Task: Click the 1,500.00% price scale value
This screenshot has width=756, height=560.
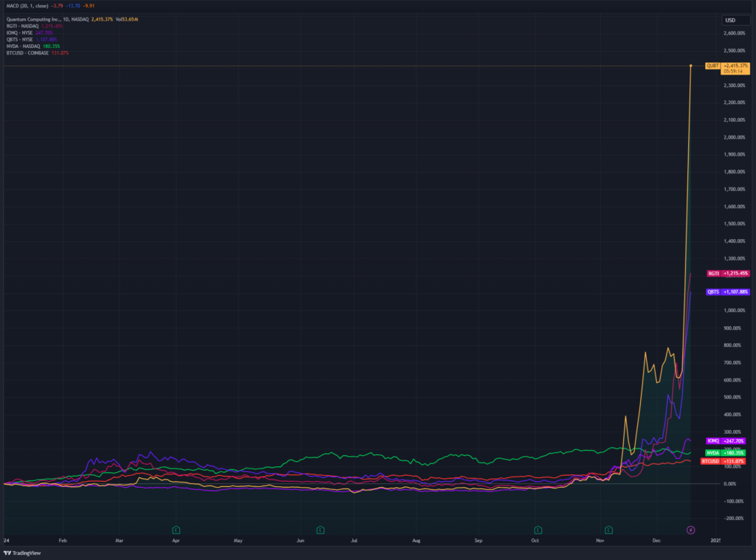Action: point(735,224)
